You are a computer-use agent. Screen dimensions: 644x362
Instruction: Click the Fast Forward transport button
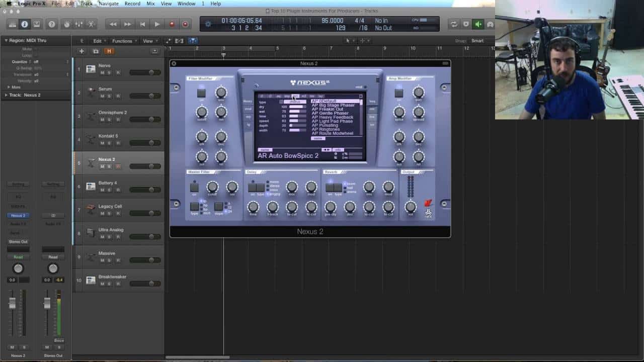click(128, 24)
